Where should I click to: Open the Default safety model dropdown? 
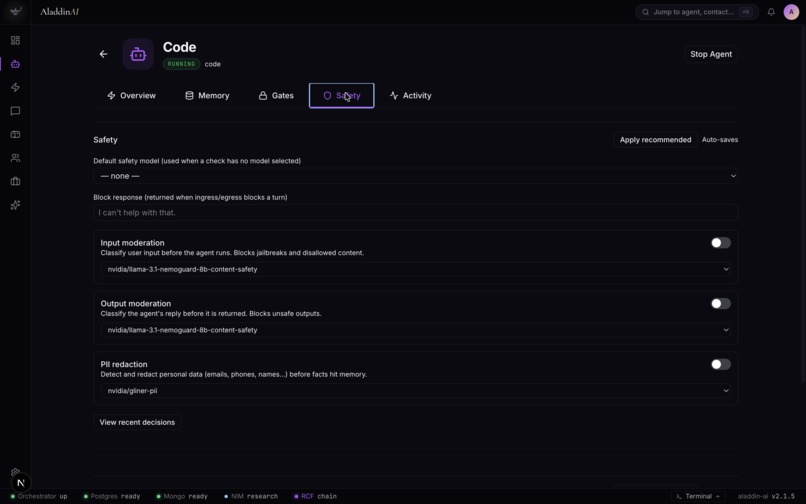point(415,176)
